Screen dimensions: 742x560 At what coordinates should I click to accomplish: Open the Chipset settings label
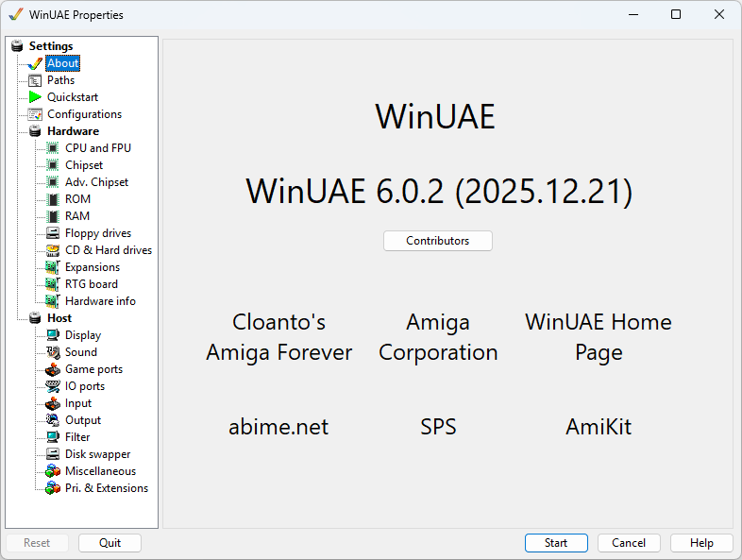(x=84, y=165)
